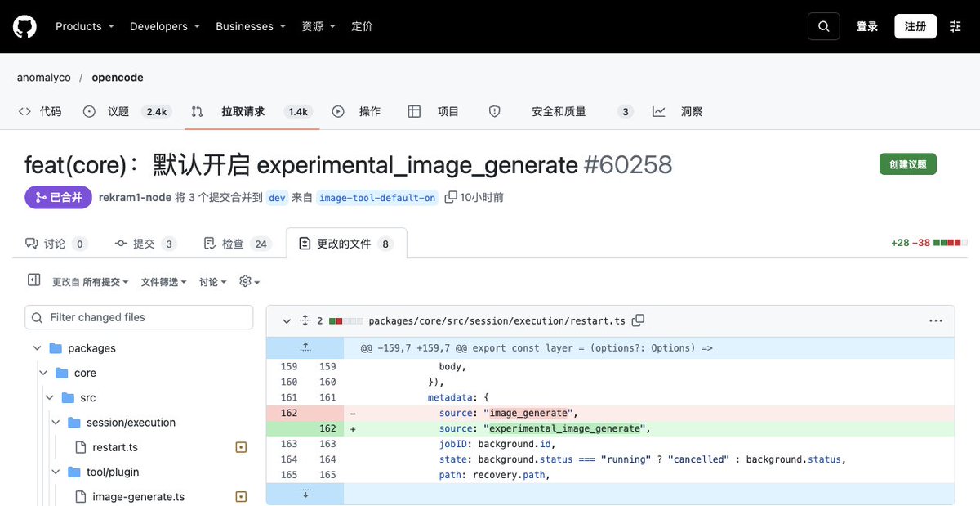Switch to the 议题 issues tab
The image size is (980, 506).
[x=127, y=111]
